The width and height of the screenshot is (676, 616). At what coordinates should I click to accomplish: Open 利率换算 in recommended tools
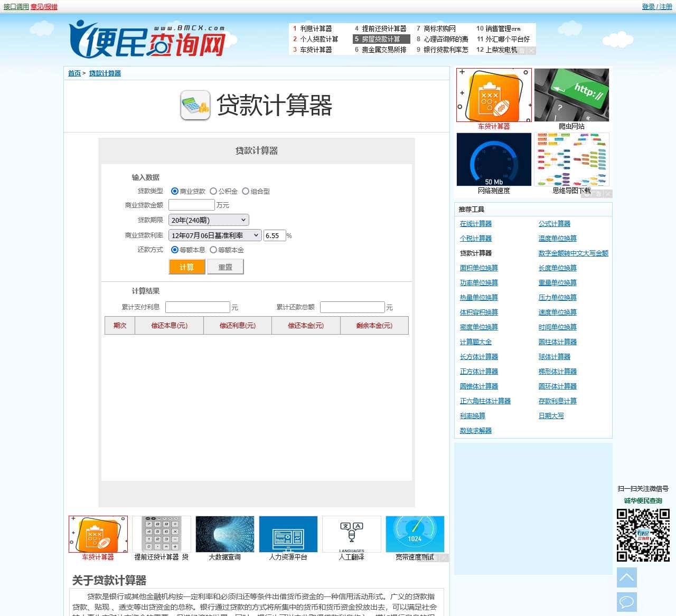point(473,416)
